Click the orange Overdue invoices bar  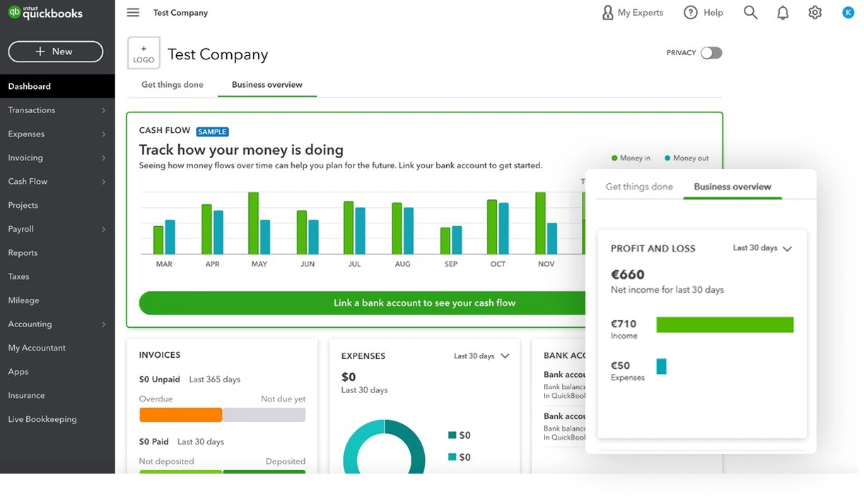pyautogui.click(x=181, y=415)
